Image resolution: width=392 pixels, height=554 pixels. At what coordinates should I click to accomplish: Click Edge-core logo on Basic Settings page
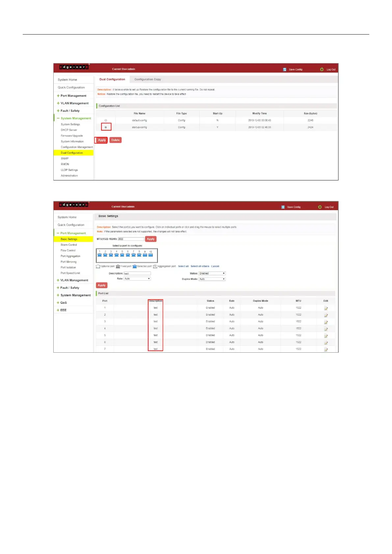point(74,205)
